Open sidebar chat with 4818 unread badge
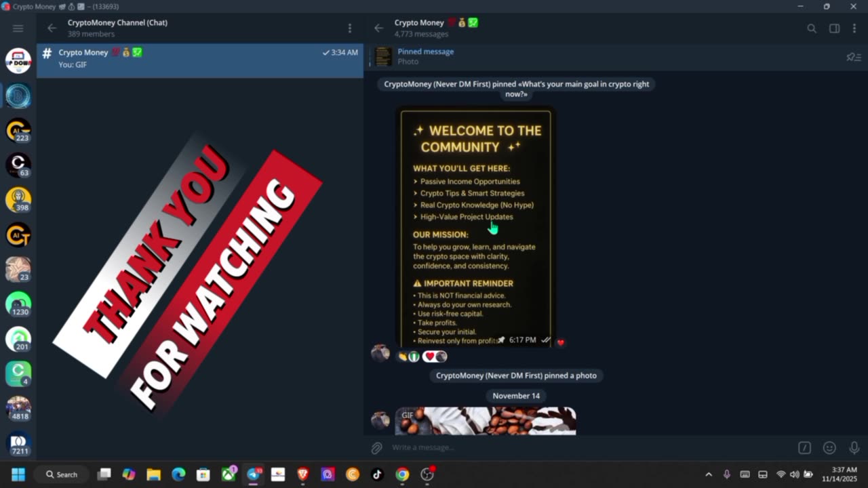 tap(18, 409)
